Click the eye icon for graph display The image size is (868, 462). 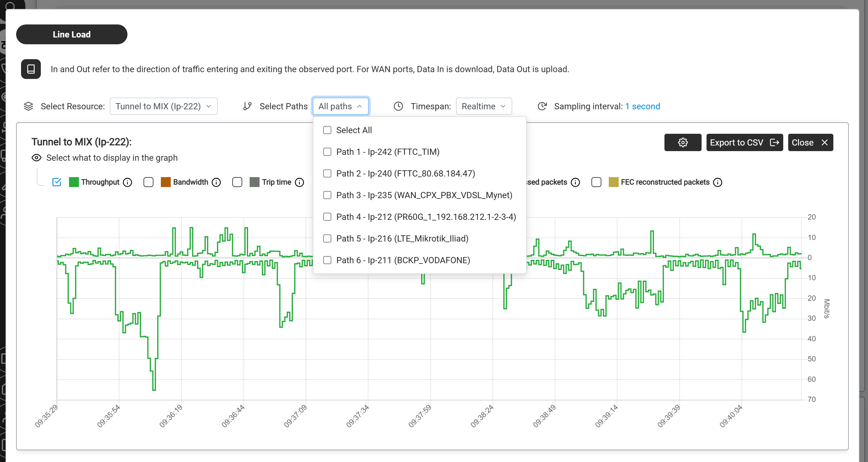[37, 158]
